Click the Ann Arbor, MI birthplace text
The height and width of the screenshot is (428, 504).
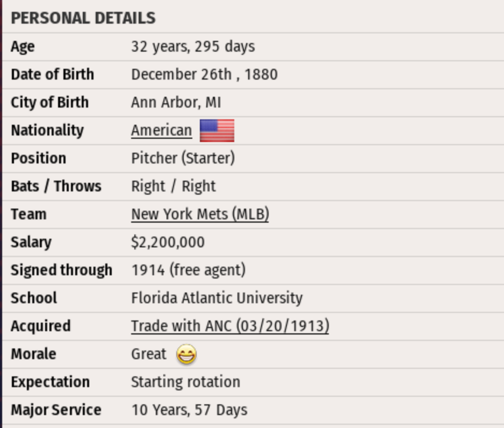[x=176, y=102]
